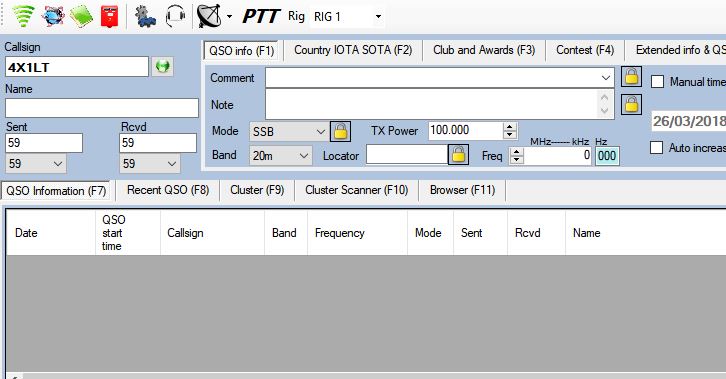Open the Rig selector showing RIG 1
726x379 pixels.
[x=347, y=17]
